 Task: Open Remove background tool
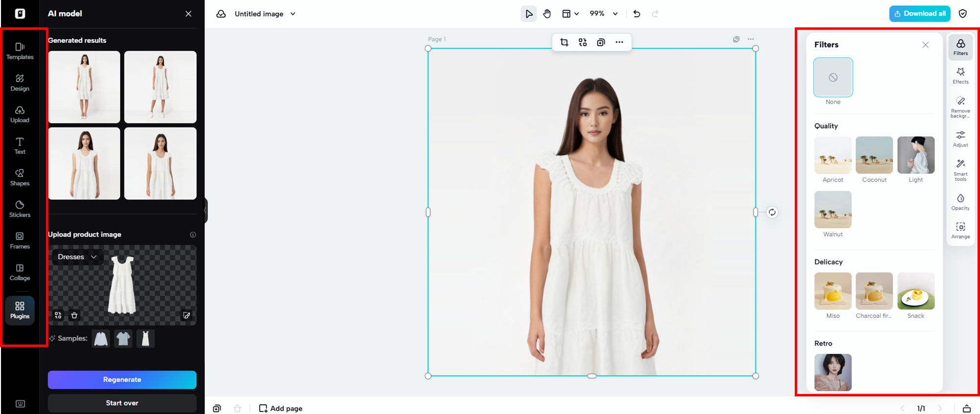(960, 107)
